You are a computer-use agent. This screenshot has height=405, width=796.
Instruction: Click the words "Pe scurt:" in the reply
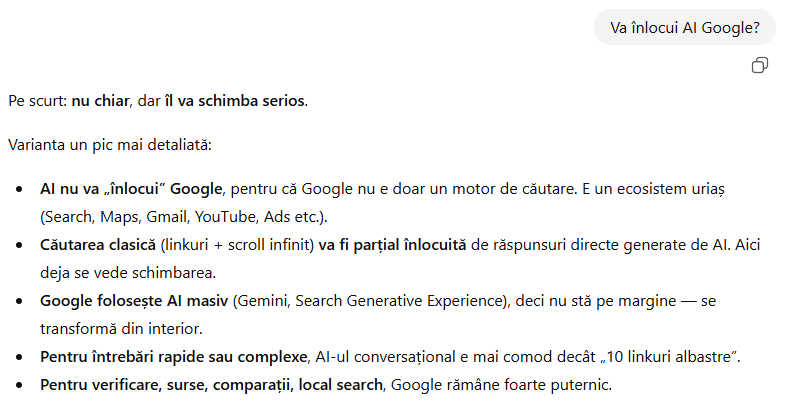pos(37,101)
